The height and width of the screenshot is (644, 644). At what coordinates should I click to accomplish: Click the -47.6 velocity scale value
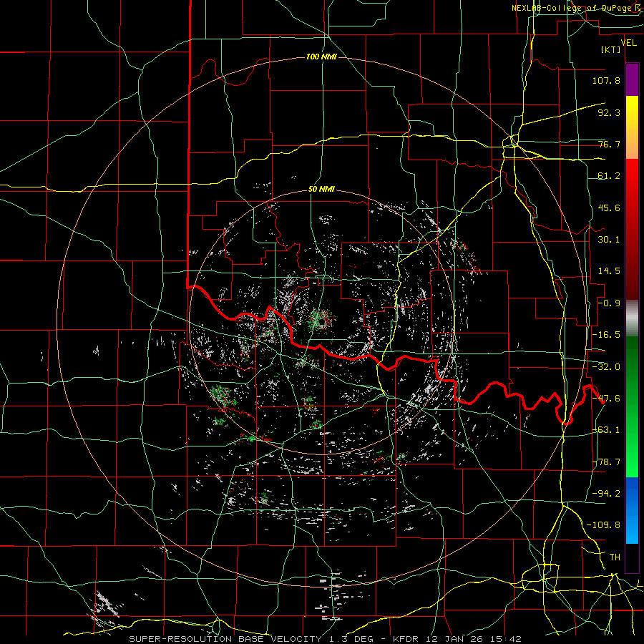606,399
